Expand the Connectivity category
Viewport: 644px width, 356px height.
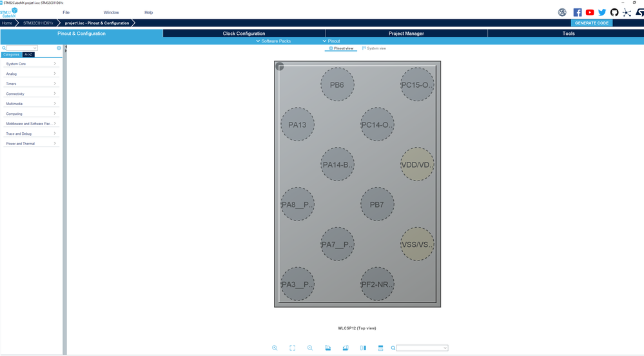[31, 94]
